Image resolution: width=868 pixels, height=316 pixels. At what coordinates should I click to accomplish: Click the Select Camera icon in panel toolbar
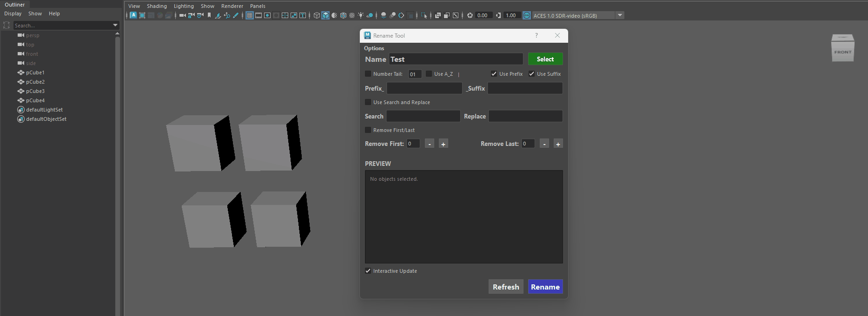(x=182, y=15)
